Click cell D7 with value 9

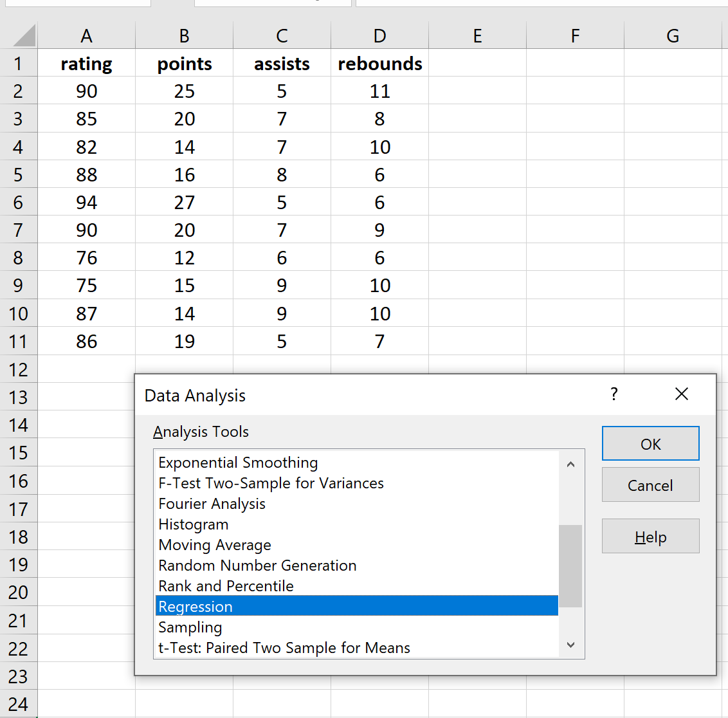click(380, 230)
